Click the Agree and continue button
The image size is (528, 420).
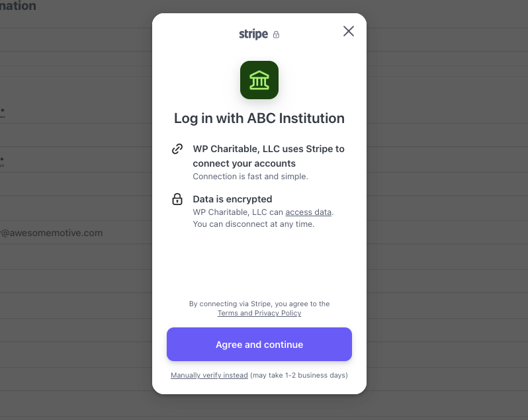[x=259, y=345]
